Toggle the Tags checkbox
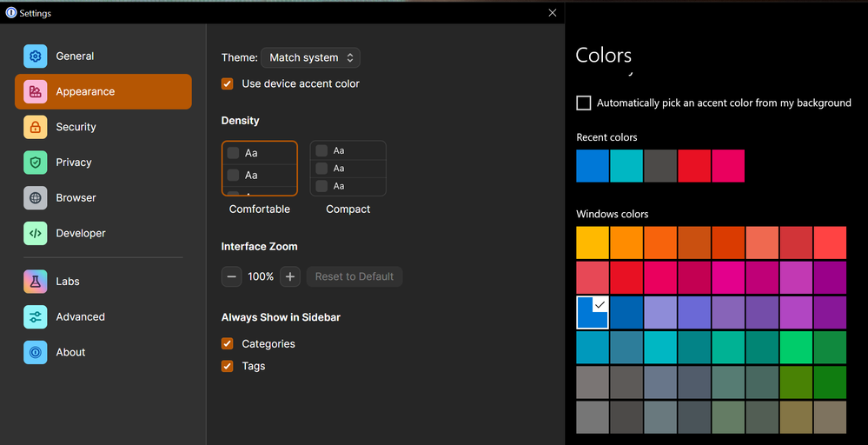This screenshot has width=868, height=445. pyautogui.click(x=228, y=367)
